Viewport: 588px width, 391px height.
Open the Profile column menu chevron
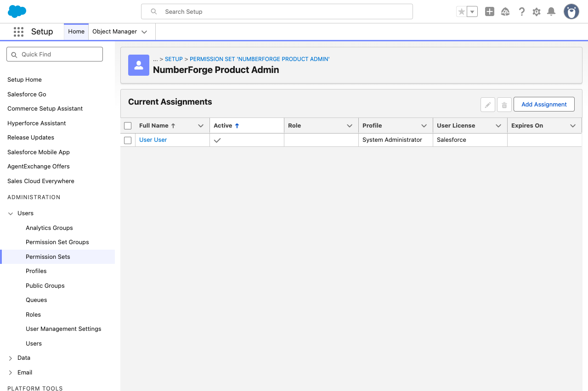coord(424,126)
